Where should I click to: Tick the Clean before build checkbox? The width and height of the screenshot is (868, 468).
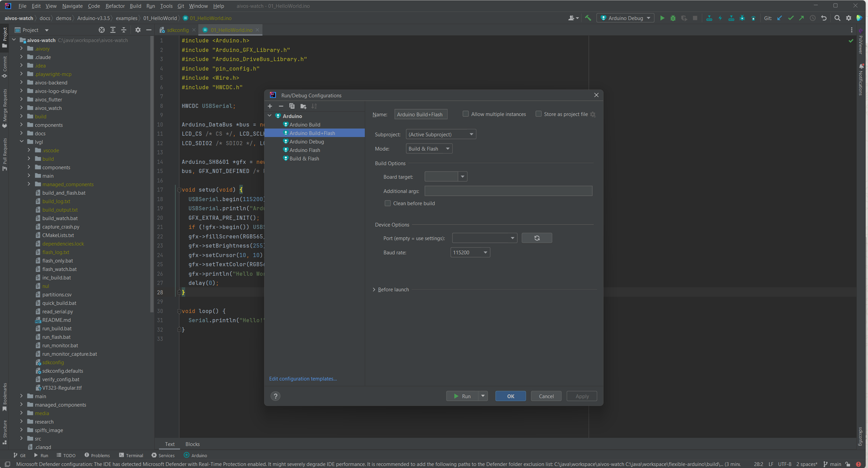[387, 204]
